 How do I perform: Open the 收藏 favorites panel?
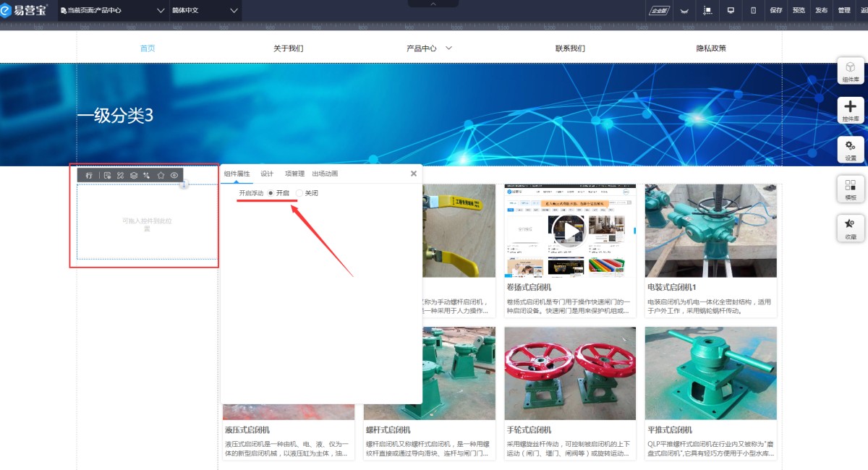[x=851, y=228]
